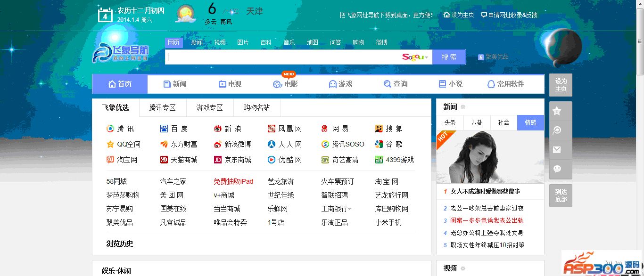Image resolution: width=644 pixels, height=276 pixels.
Task: Open the 聚美优品 link beside search
Action: click(x=493, y=57)
